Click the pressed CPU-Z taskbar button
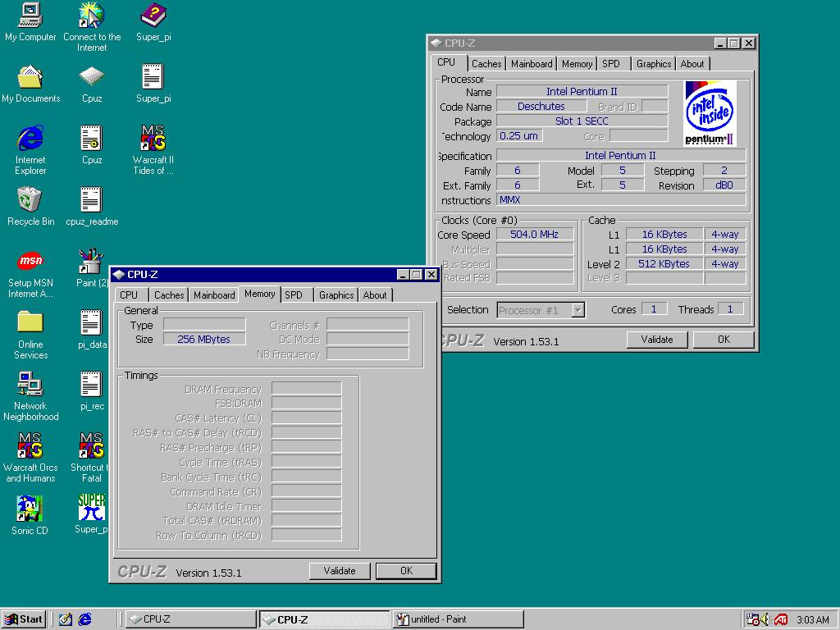Screen dimensions: 840x630 point(325,619)
